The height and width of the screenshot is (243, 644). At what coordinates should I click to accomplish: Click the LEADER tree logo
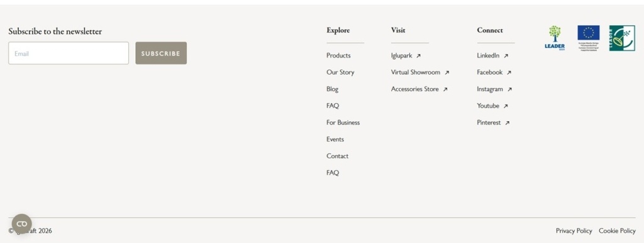click(555, 38)
